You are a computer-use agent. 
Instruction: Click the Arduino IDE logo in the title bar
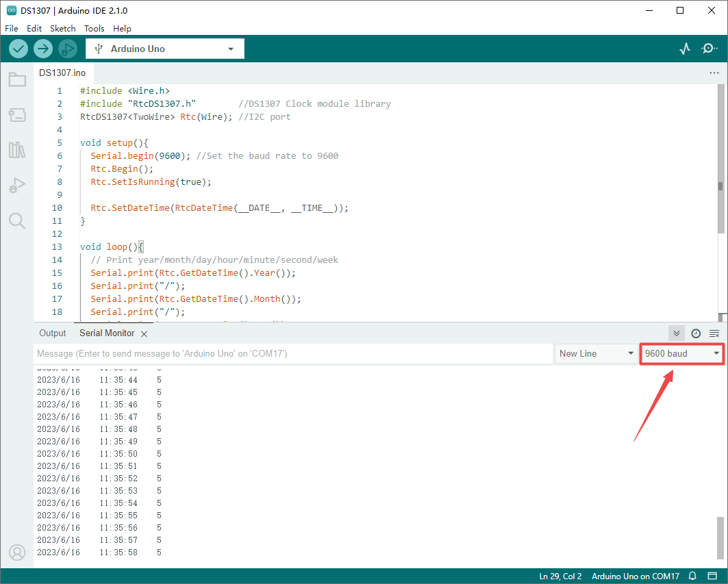pyautogui.click(x=12, y=10)
